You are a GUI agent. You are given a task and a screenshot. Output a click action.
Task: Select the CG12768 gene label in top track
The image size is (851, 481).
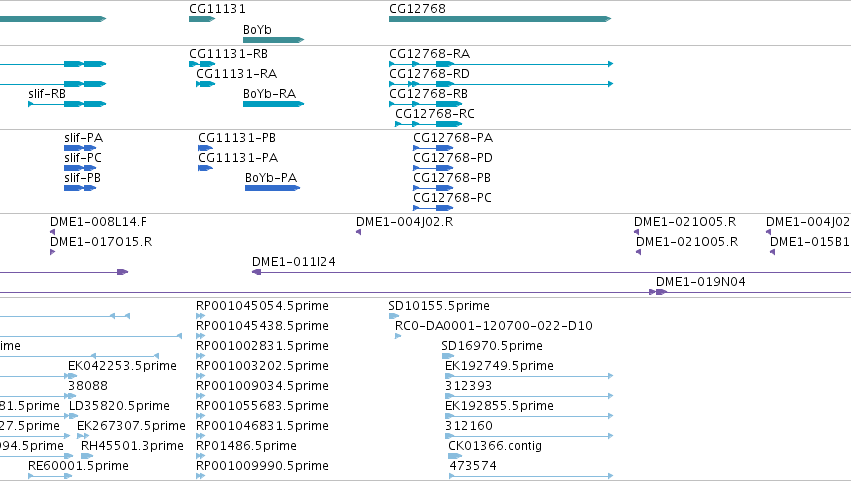417,9
